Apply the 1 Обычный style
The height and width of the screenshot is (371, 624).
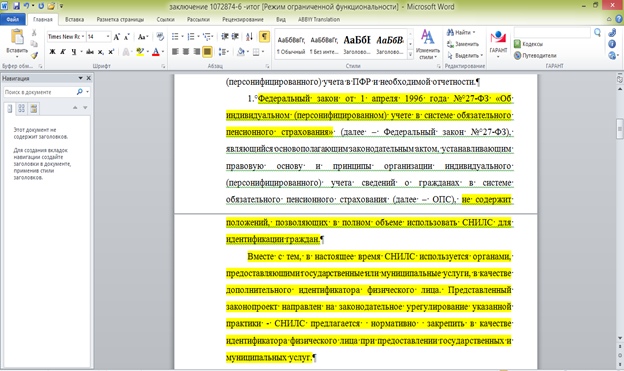(291, 44)
